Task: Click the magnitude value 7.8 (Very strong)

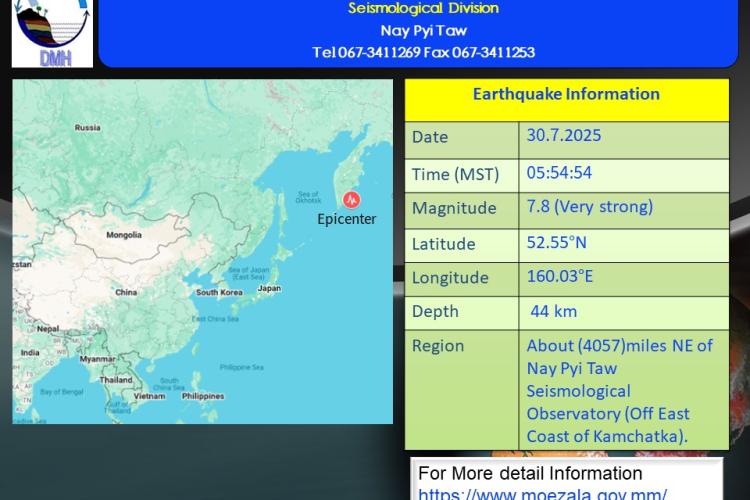Action: coord(589,207)
